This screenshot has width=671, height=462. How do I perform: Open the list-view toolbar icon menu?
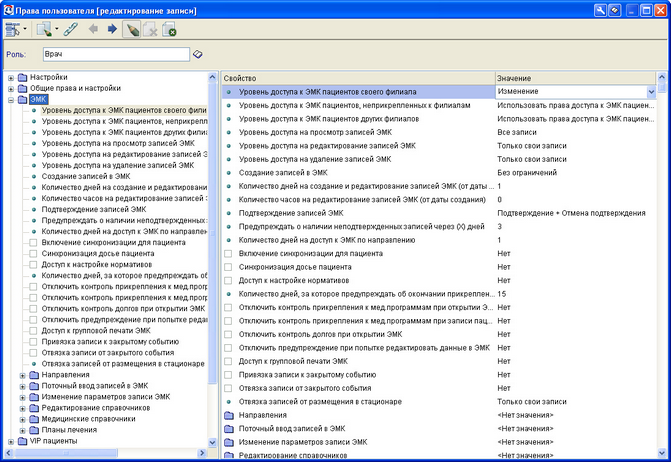click(13, 30)
